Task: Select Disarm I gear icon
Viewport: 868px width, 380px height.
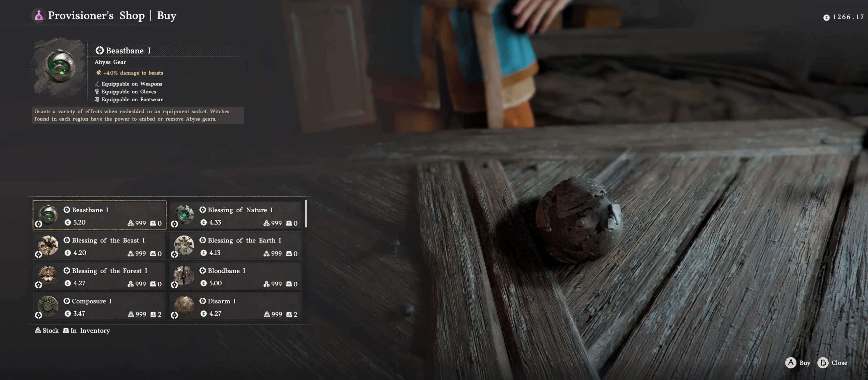Action: point(184,306)
